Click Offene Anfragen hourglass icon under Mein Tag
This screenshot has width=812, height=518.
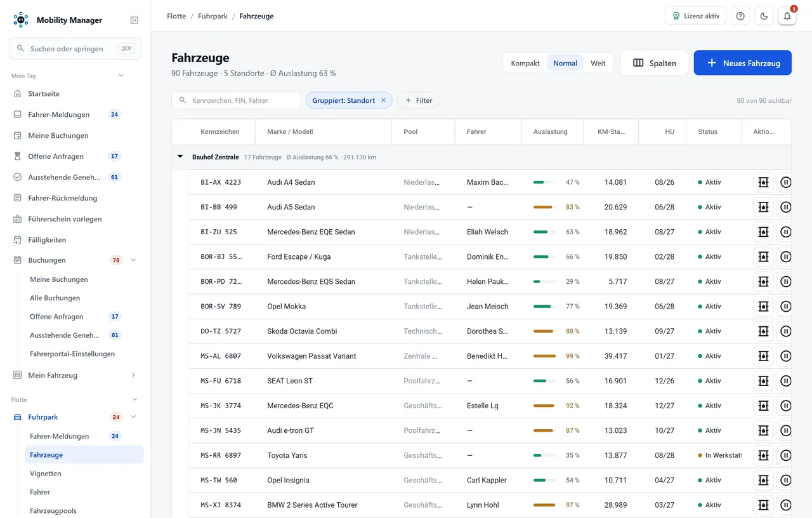tap(18, 156)
